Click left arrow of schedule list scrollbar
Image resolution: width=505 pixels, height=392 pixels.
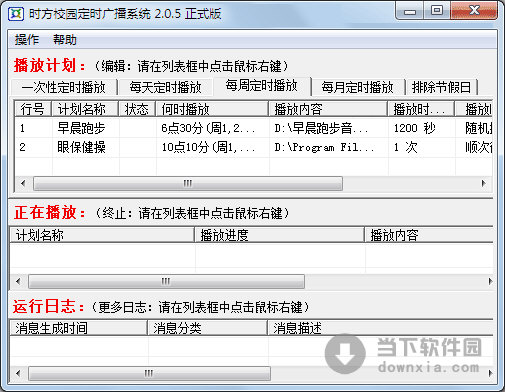coord(23,183)
